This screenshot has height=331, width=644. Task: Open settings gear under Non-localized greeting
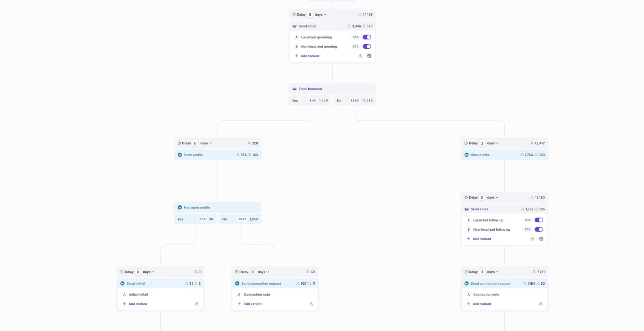pyautogui.click(x=369, y=56)
